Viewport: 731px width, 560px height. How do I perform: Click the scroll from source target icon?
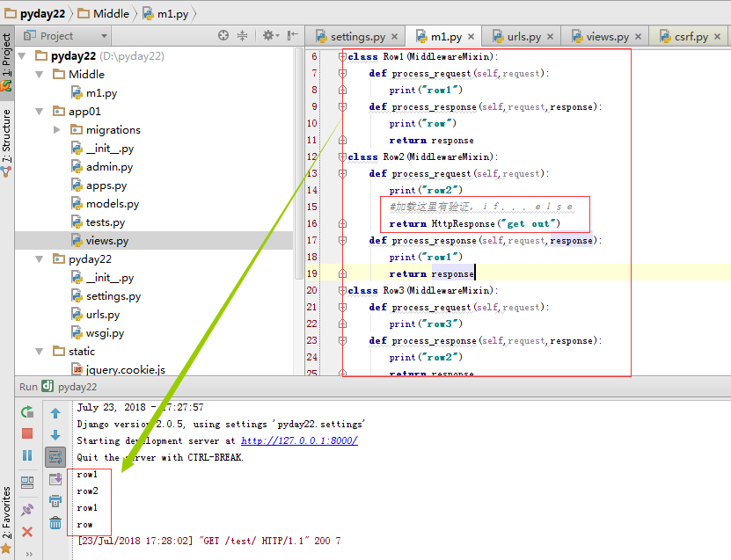click(223, 36)
